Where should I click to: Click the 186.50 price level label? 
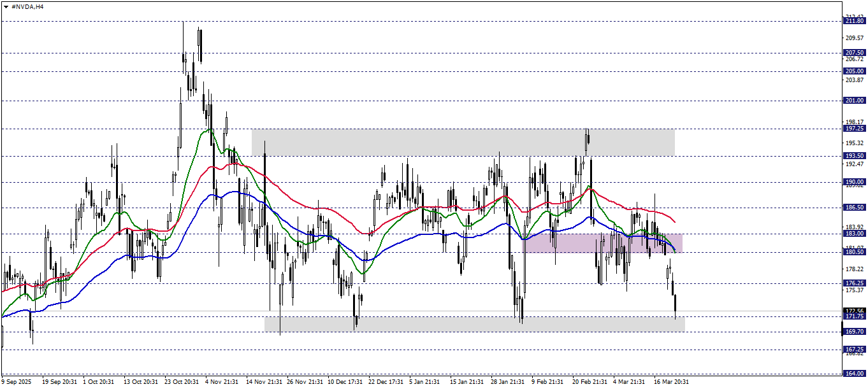coord(855,208)
